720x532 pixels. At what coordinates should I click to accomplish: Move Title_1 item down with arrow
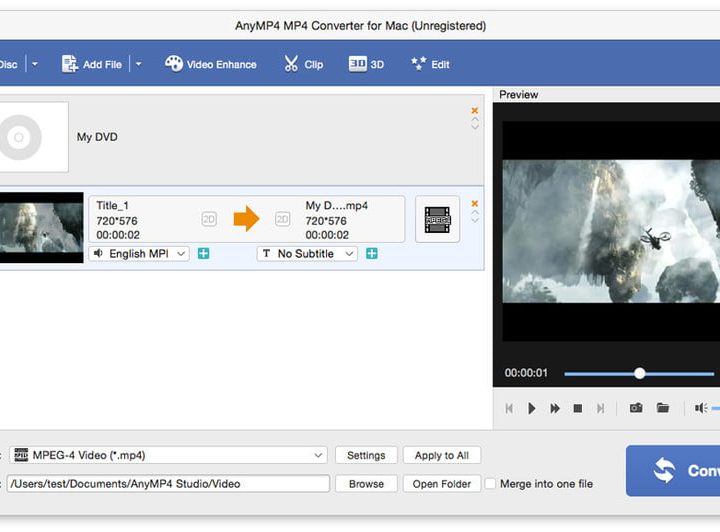pyautogui.click(x=475, y=220)
